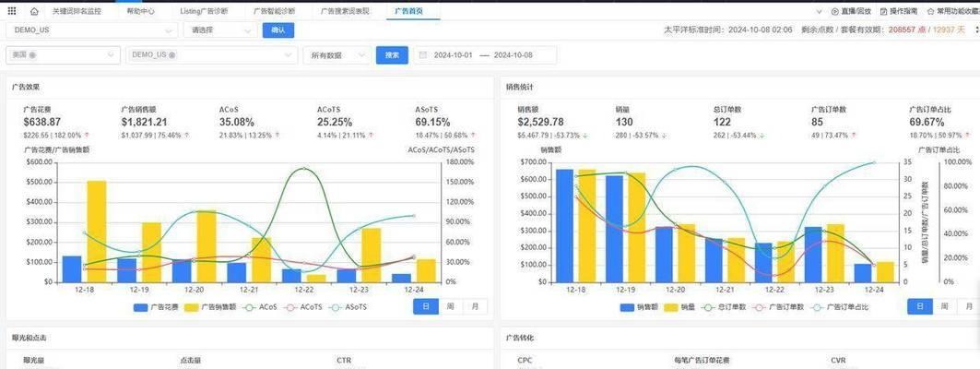
Task: Click the blue 搜索 button
Action: coord(392,55)
